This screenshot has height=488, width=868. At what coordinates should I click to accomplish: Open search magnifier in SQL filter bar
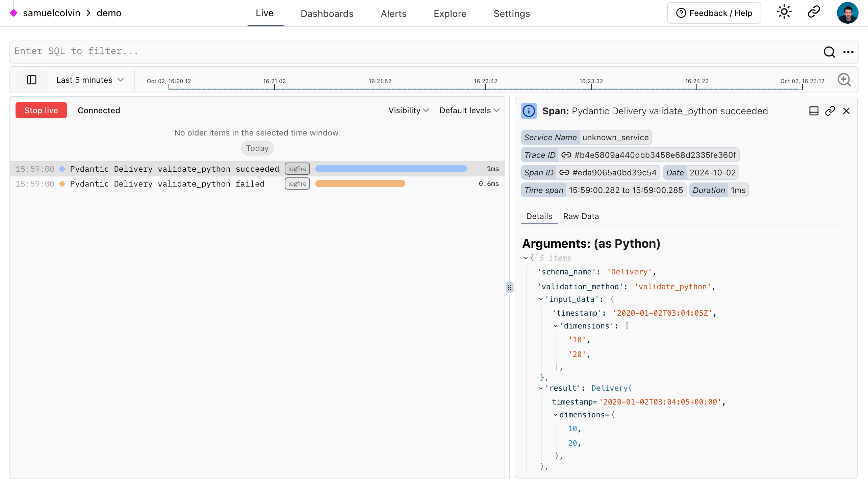pos(829,52)
